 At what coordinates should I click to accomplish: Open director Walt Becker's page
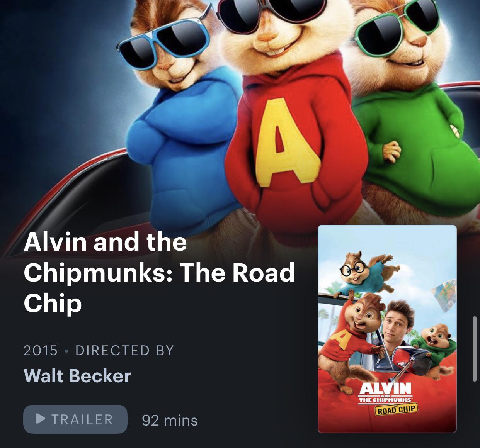click(x=77, y=376)
